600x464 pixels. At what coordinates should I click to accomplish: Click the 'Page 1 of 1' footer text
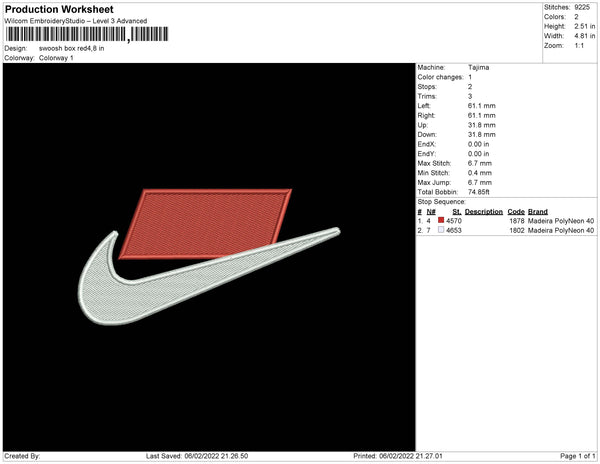pos(577,456)
